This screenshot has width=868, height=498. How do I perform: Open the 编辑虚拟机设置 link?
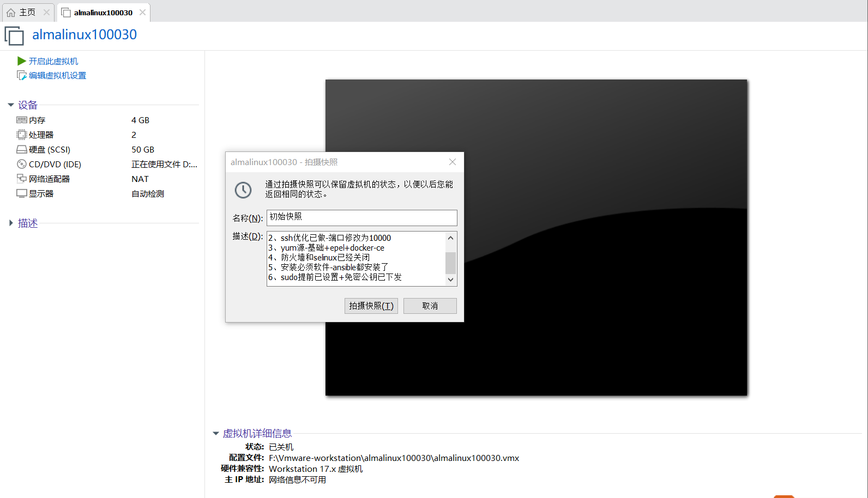pos(58,76)
